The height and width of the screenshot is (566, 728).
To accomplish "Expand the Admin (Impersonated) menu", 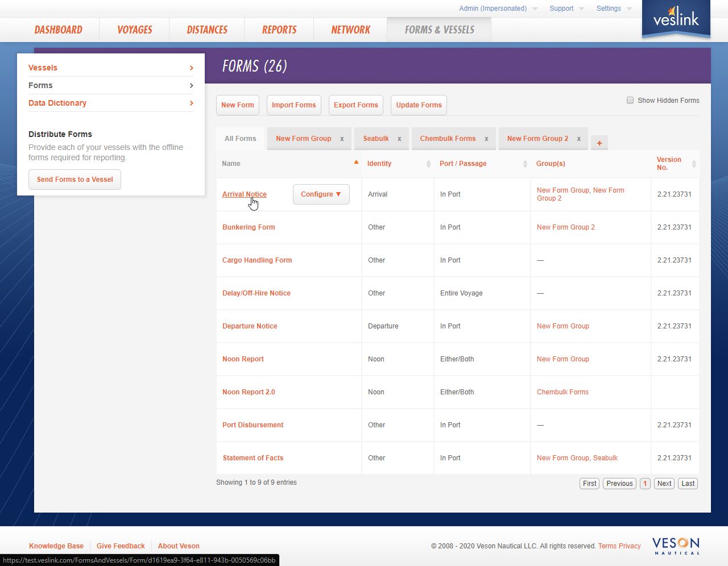I will point(498,9).
